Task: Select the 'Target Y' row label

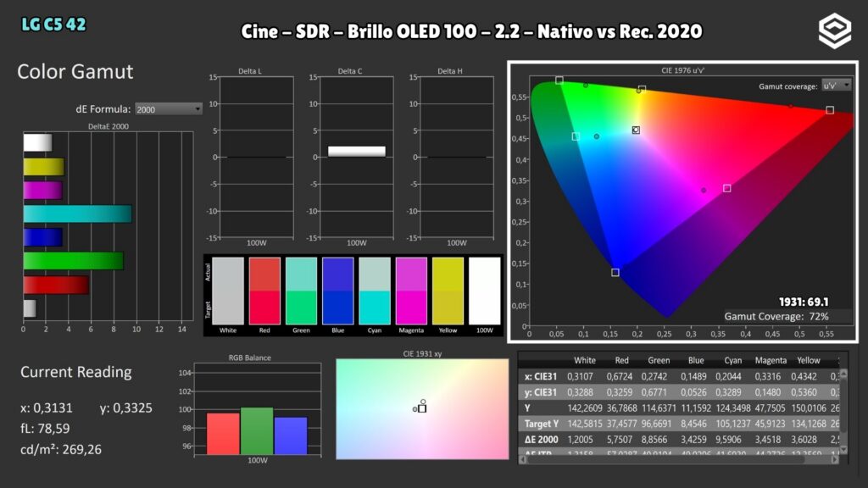Action: coord(542,424)
